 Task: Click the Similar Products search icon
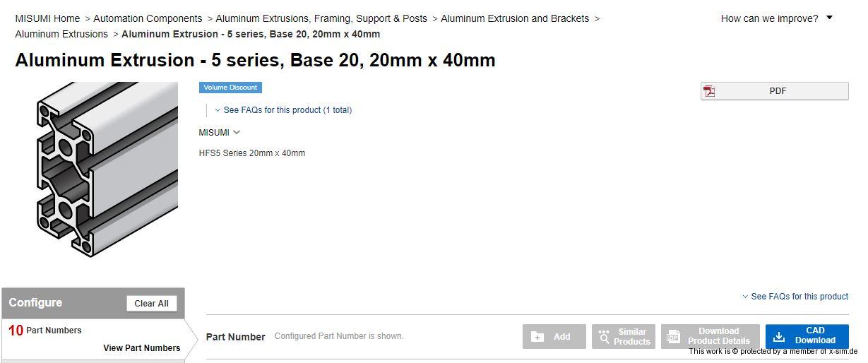pos(603,337)
